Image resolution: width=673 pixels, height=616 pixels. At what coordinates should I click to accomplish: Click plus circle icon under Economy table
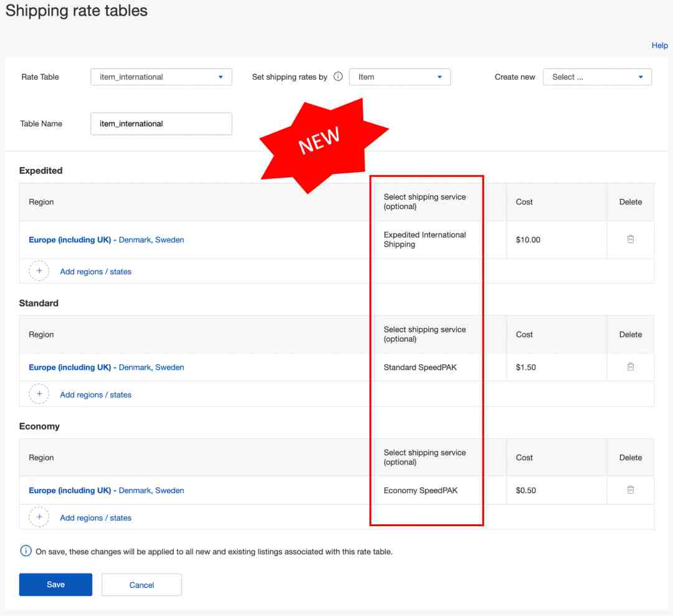39,517
